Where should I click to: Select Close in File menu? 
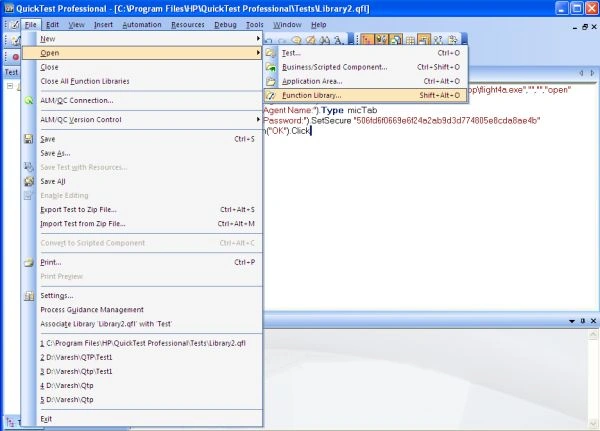click(x=142, y=67)
